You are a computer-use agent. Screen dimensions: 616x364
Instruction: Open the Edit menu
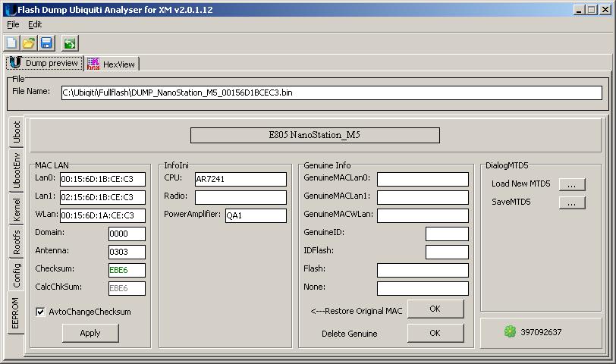(35, 24)
